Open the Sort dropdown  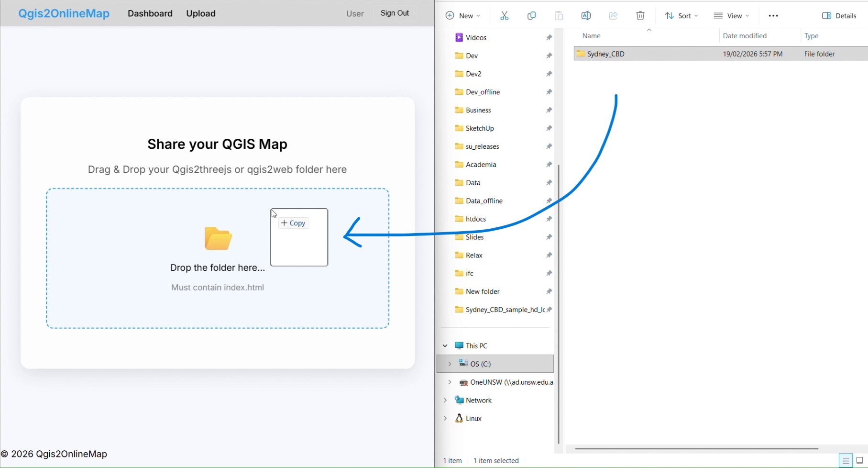[681, 15]
